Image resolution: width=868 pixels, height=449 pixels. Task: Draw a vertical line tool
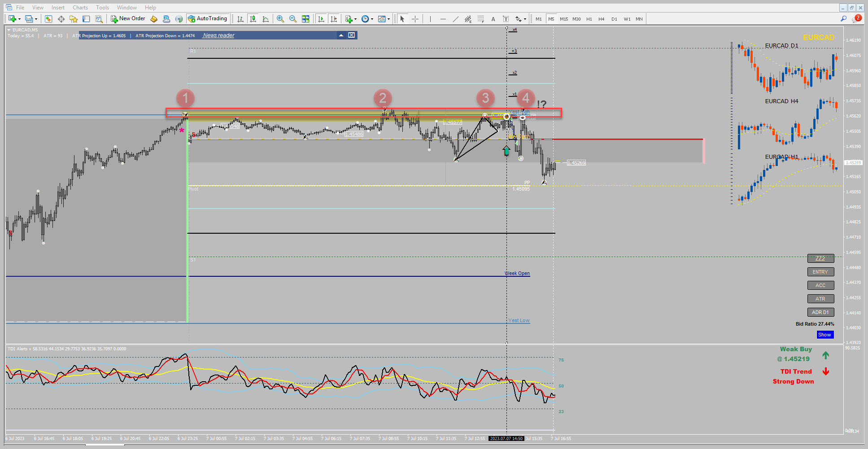click(430, 19)
